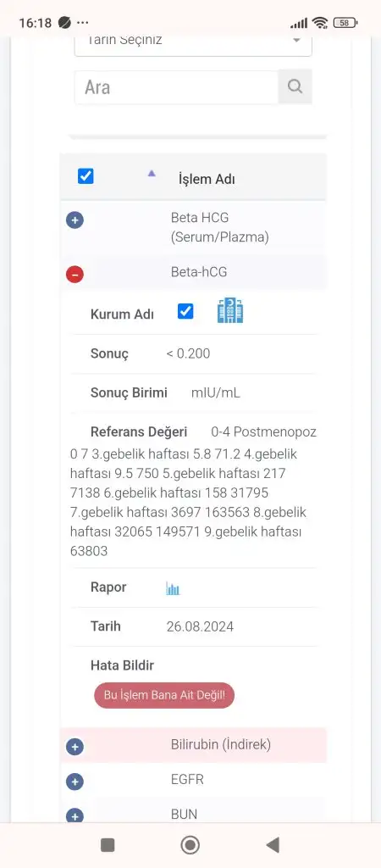Screen dimensions: 381x868
Task: Open the Rapor bar chart icon
Action: pos(173,588)
